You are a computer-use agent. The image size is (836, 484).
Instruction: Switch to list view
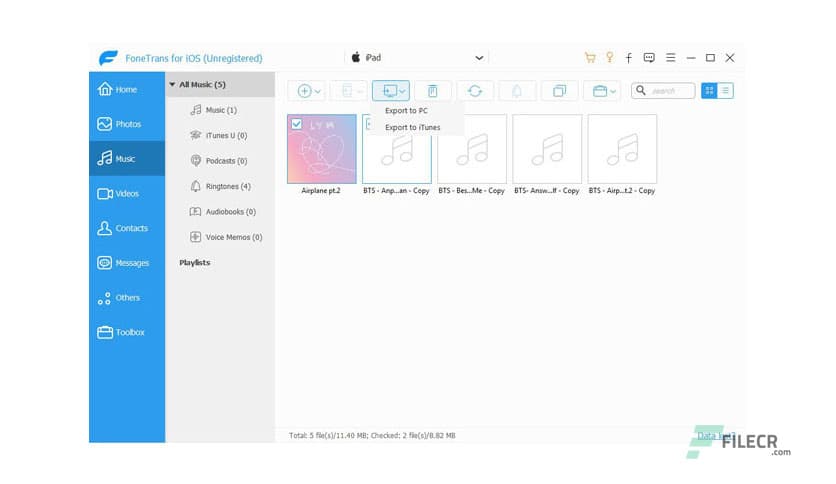(x=726, y=91)
